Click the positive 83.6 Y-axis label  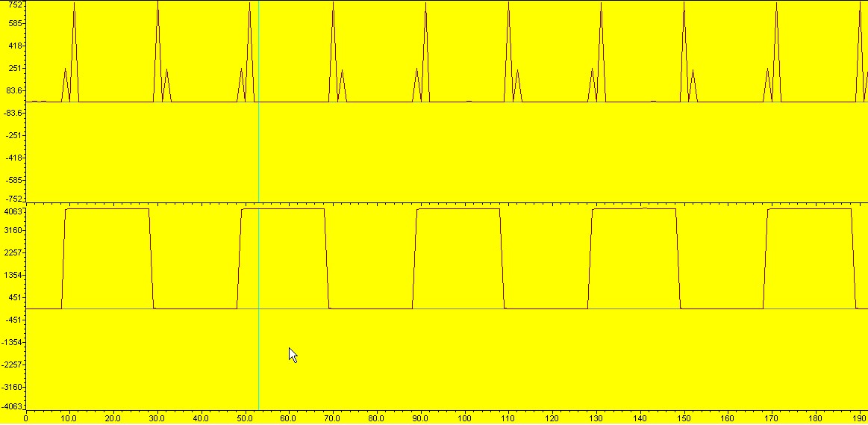[14, 90]
